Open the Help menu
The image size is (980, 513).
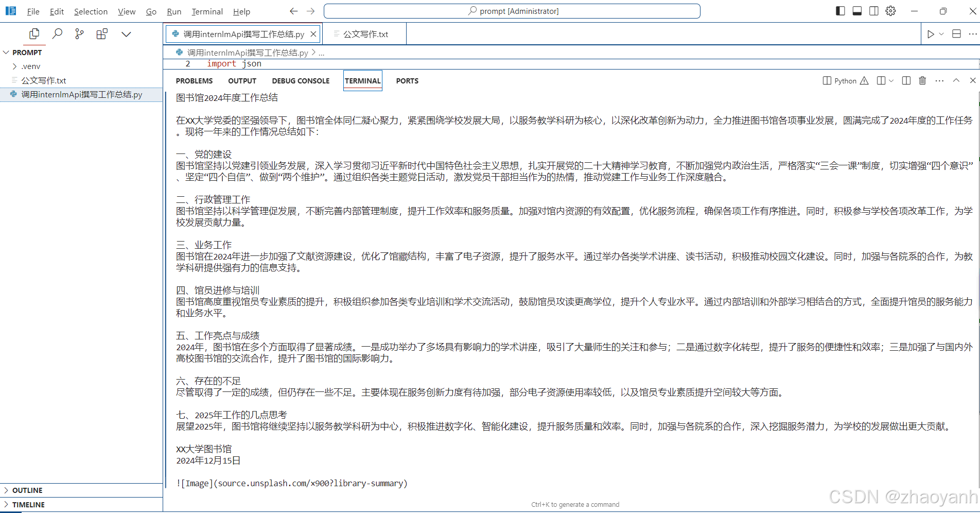pyautogui.click(x=241, y=11)
